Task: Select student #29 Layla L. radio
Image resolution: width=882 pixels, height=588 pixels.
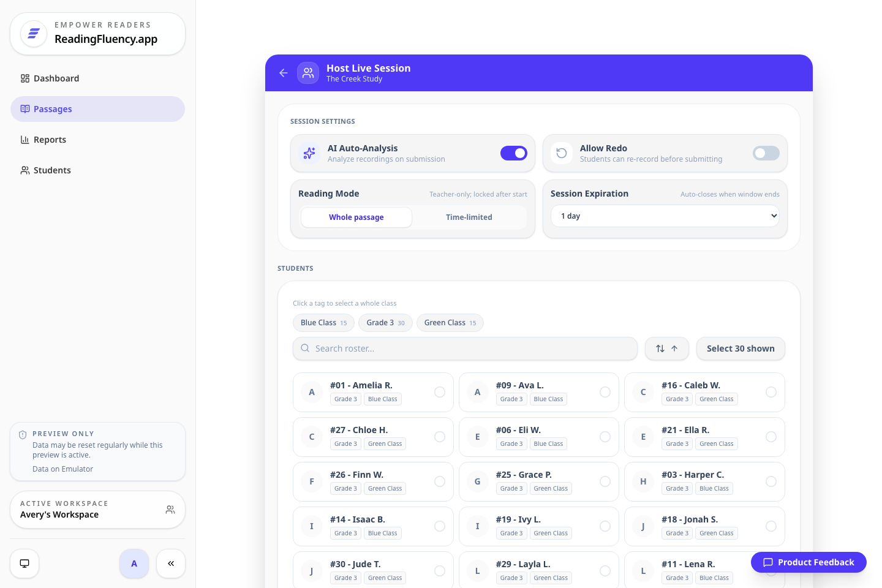Action: click(x=605, y=571)
